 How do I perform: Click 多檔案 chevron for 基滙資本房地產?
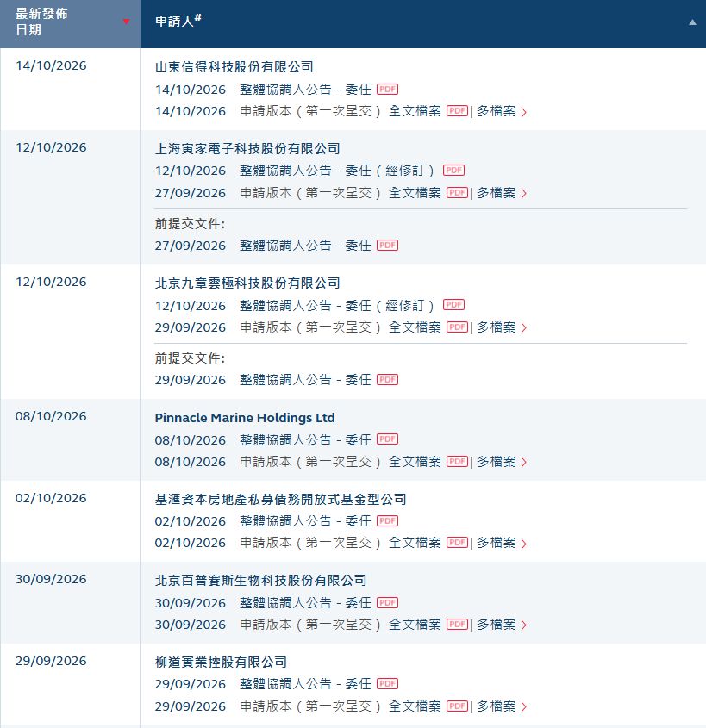pos(524,544)
